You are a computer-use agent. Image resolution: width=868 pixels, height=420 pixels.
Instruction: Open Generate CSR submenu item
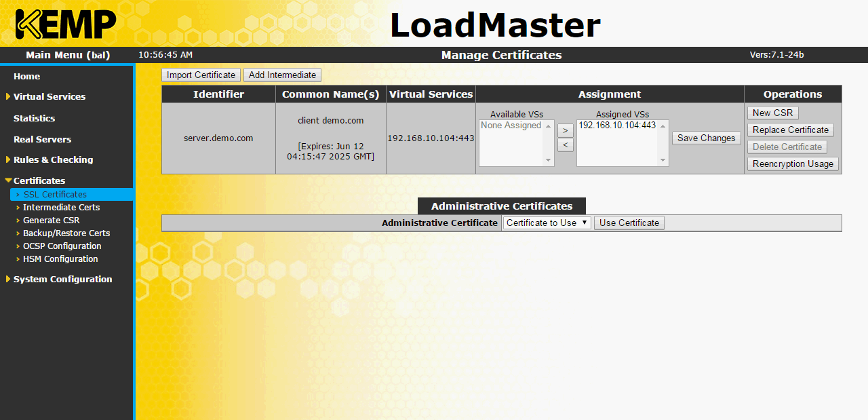[x=51, y=220]
